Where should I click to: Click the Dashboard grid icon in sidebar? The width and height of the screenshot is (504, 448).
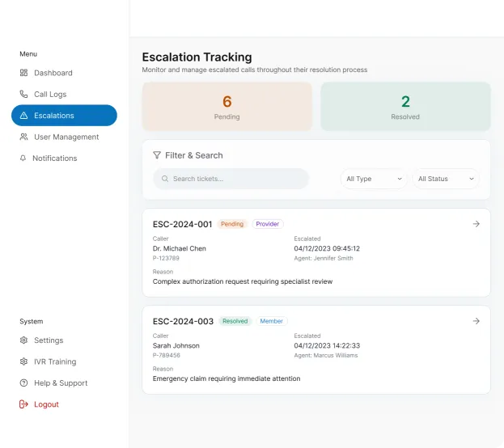click(23, 73)
